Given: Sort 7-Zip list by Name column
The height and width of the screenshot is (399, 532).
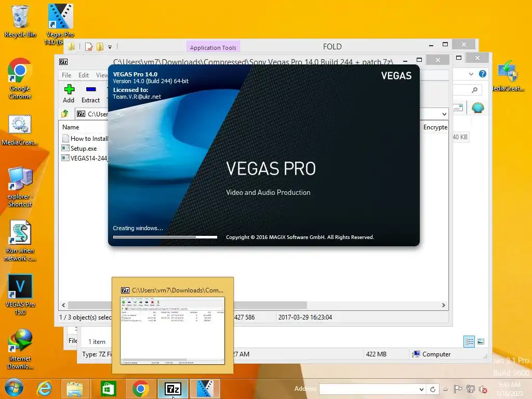Looking at the screenshot, I should pyautogui.click(x=71, y=127).
